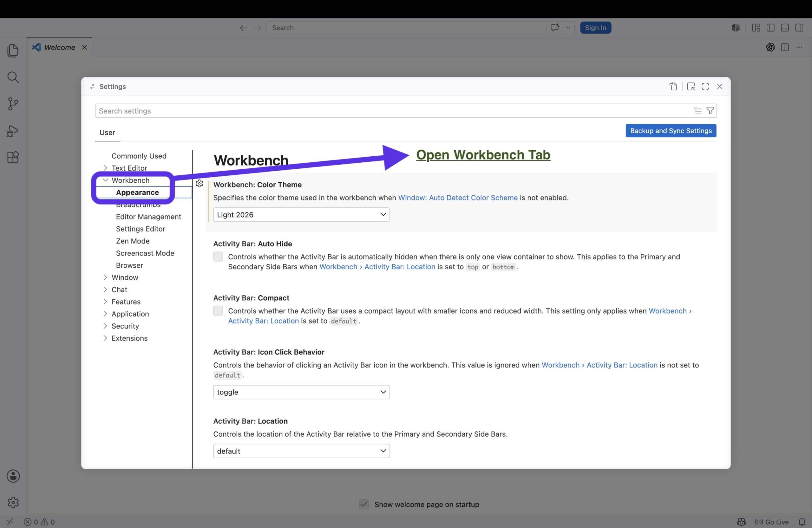Expand the Text Editor tree section
This screenshot has height=528, width=812.
point(105,168)
